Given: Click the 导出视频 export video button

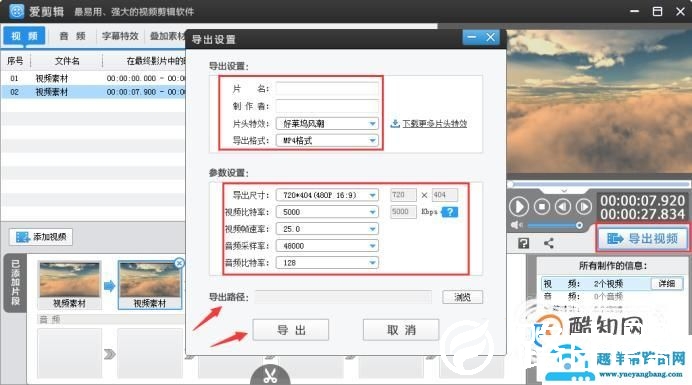Looking at the screenshot, I should click(x=642, y=239).
